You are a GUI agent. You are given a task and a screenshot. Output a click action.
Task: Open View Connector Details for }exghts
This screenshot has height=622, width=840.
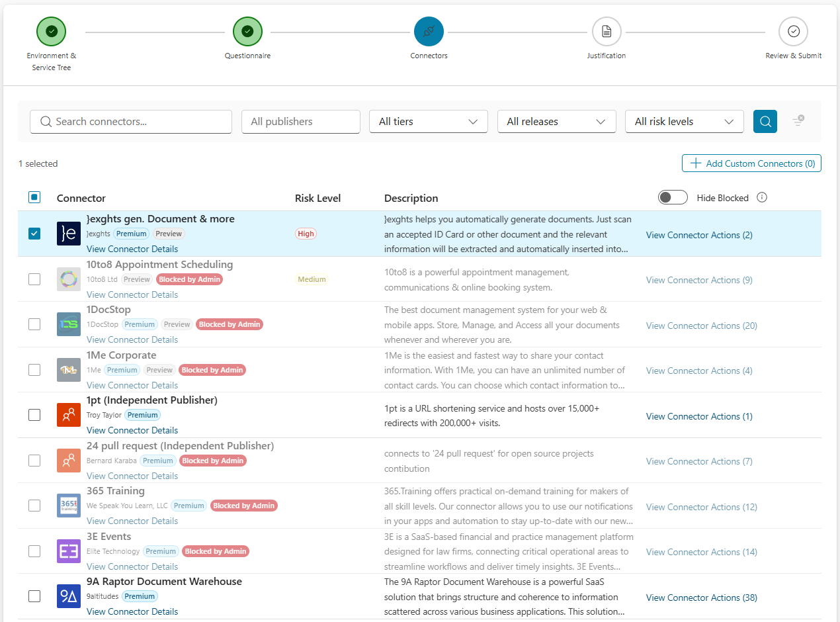132,249
